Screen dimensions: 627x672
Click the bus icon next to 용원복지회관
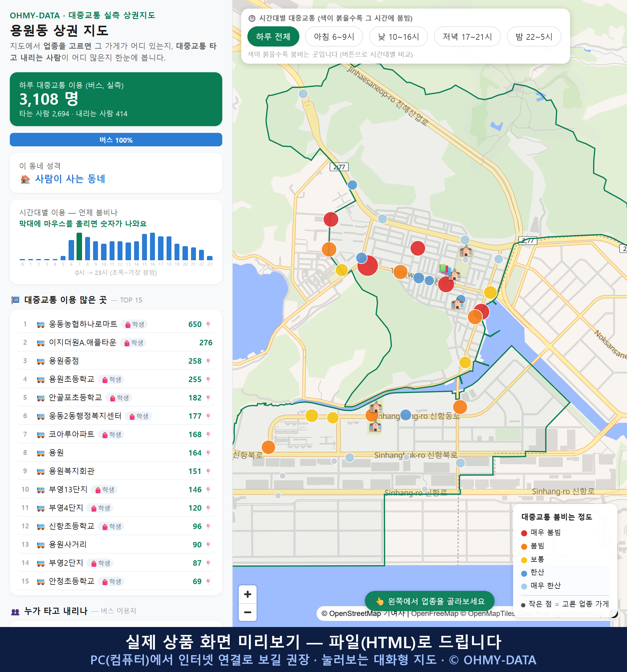pos(40,471)
